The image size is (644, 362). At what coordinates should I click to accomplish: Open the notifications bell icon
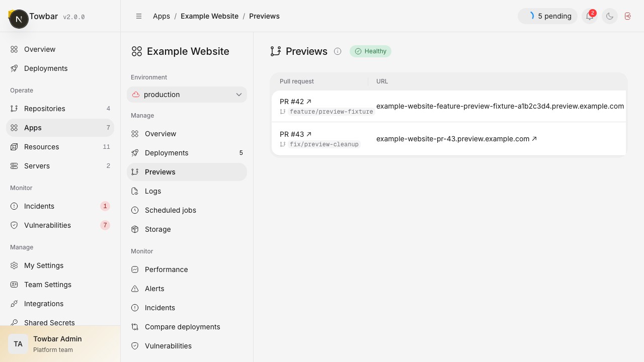590,16
